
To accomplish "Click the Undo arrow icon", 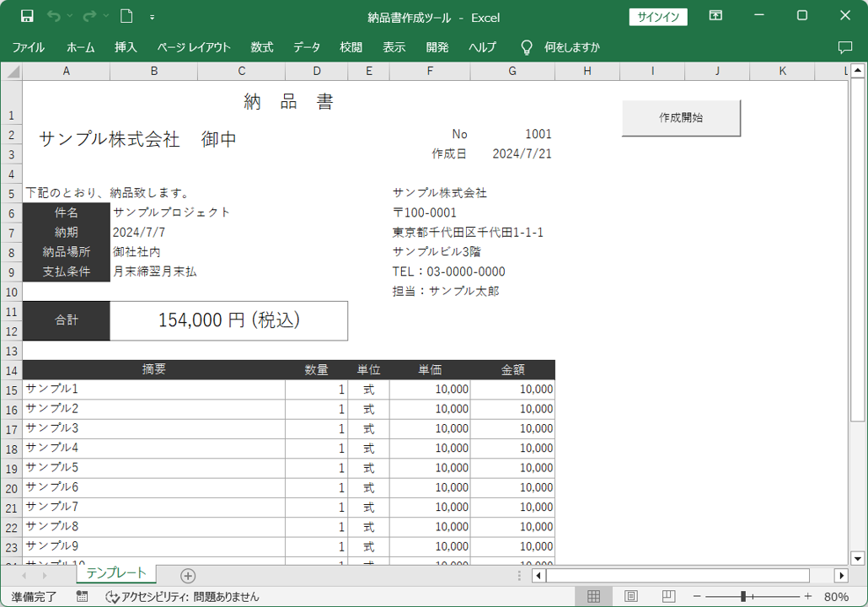I will point(54,17).
